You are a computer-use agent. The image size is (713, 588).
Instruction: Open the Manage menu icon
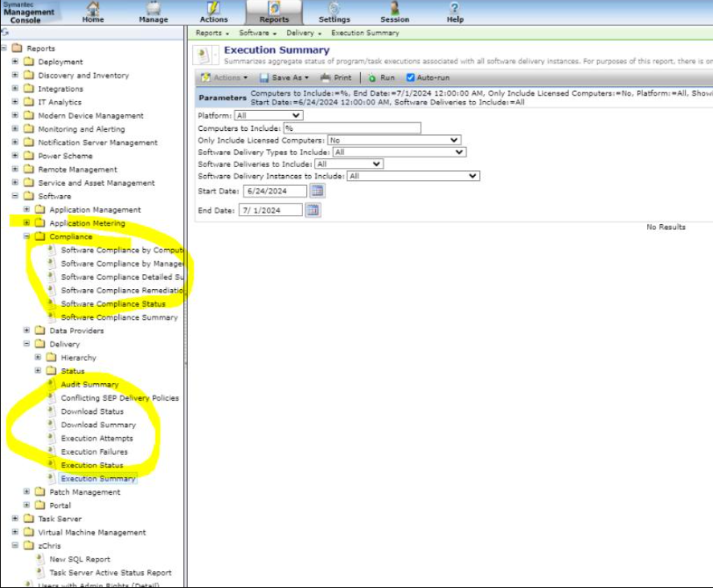[x=154, y=8]
